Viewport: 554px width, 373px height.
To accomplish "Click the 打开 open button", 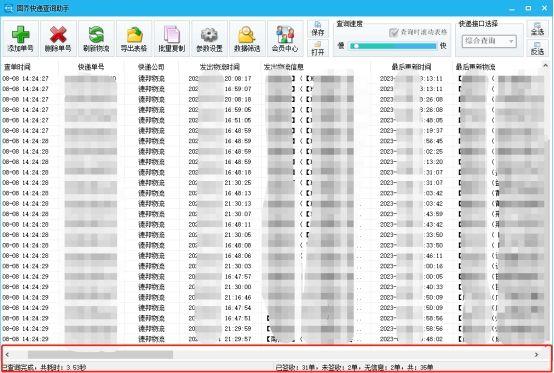I will pyautogui.click(x=318, y=48).
